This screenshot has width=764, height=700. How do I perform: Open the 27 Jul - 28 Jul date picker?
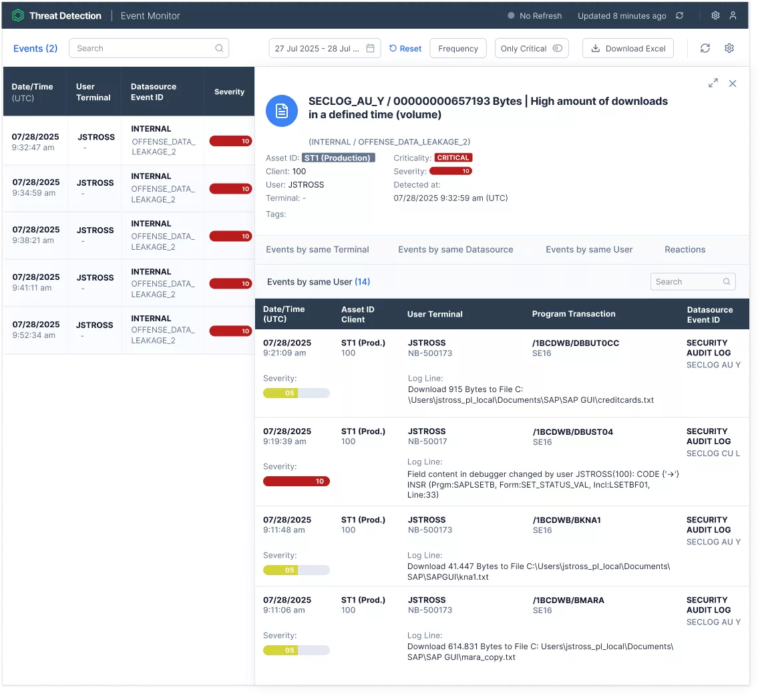324,47
